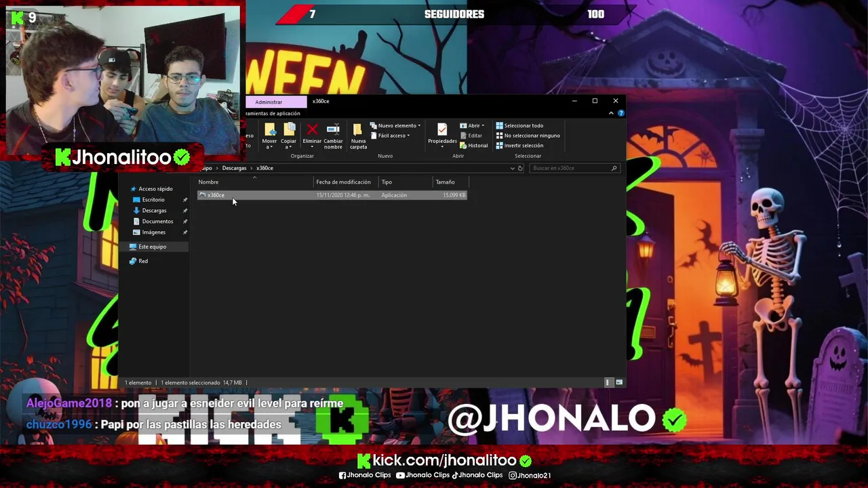Screen dimensions: 868x488
Task: Switch to details view in status bar
Action: click(608, 382)
